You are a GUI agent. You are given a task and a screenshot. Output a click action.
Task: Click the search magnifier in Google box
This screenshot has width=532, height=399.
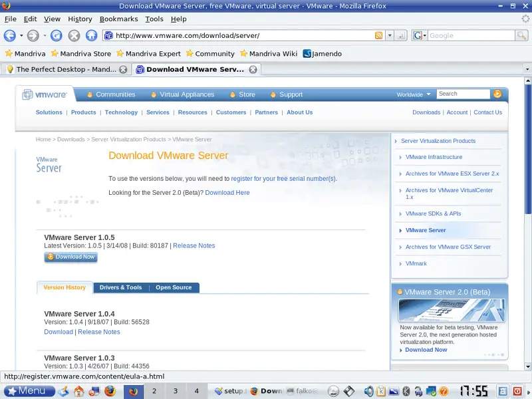click(x=521, y=35)
